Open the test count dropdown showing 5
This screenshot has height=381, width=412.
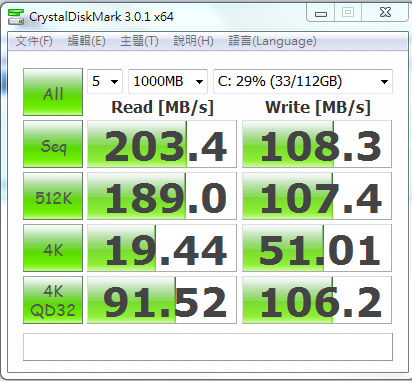pyautogui.click(x=105, y=81)
